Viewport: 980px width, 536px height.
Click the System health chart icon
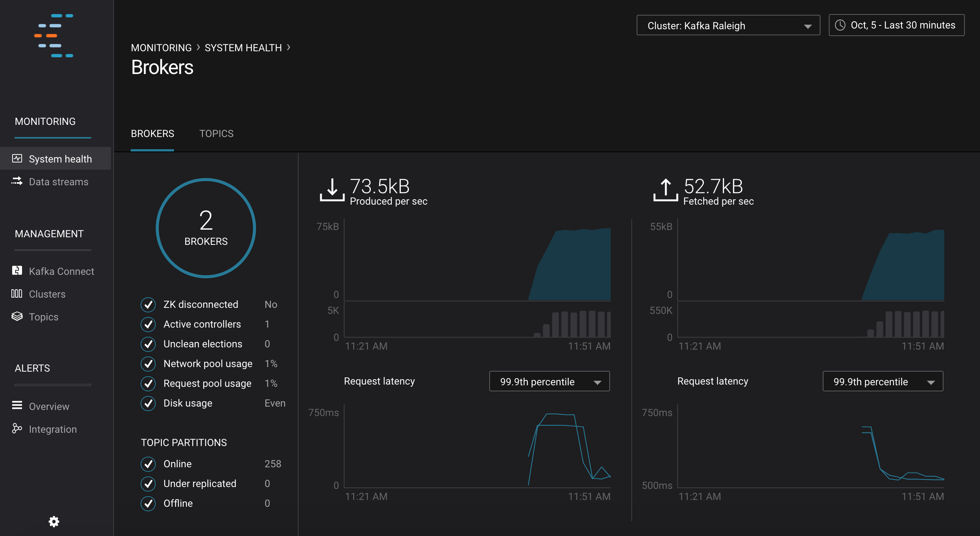point(17,159)
